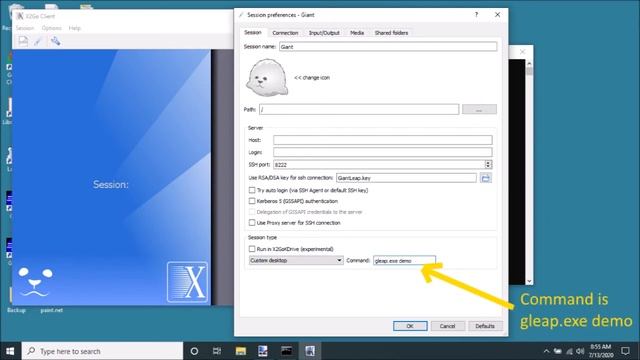Enable Try auto login checkbox

pyautogui.click(x=252, y=190)
